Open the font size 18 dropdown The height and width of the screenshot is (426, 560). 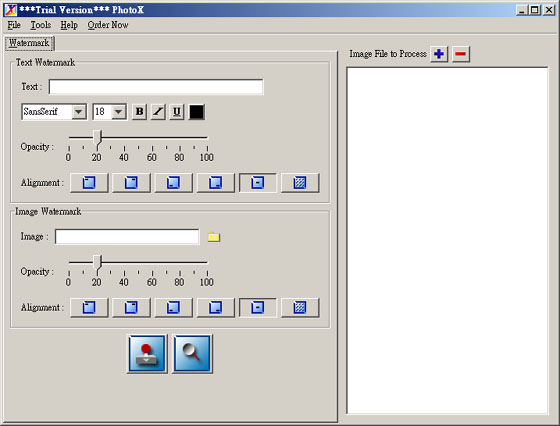point(110,112)
